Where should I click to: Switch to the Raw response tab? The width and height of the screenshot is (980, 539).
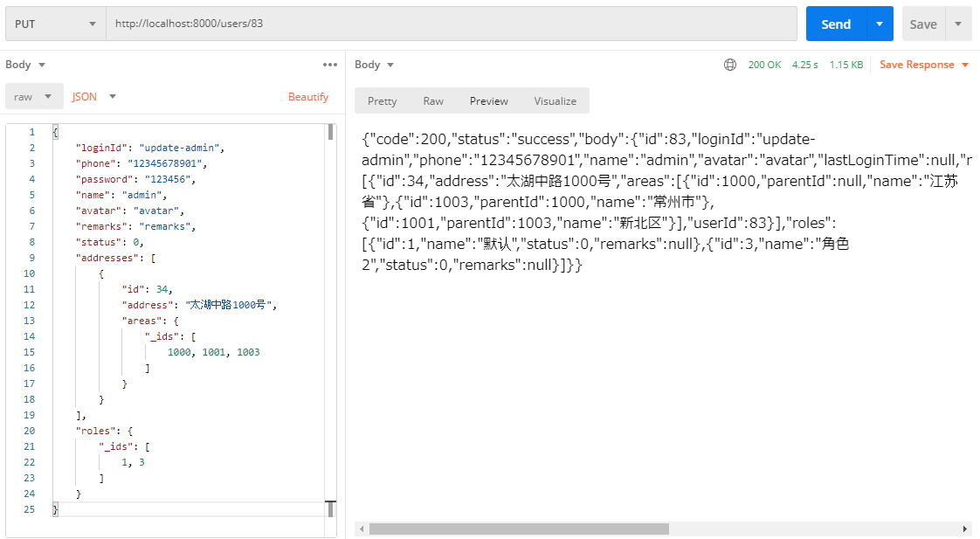(433, 101)
